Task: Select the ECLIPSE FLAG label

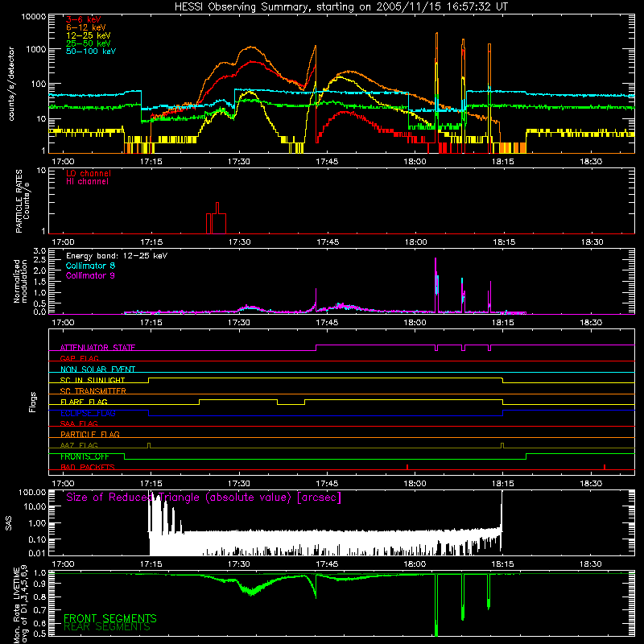Action: click(x=89, y=413)
